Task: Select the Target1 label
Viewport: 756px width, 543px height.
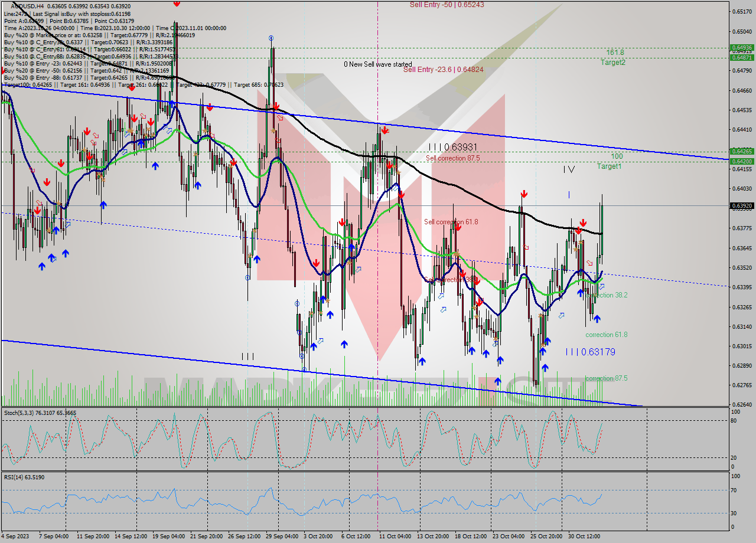Action: [609, 166]
